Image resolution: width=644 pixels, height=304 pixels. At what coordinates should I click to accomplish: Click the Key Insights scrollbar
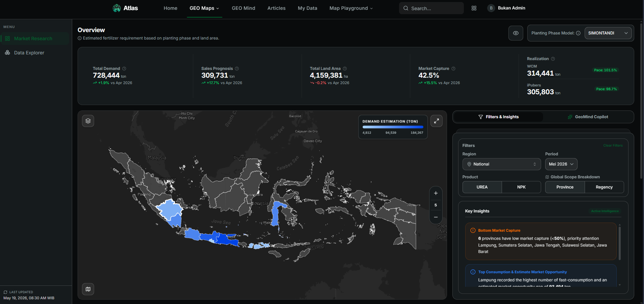[619, 243]
